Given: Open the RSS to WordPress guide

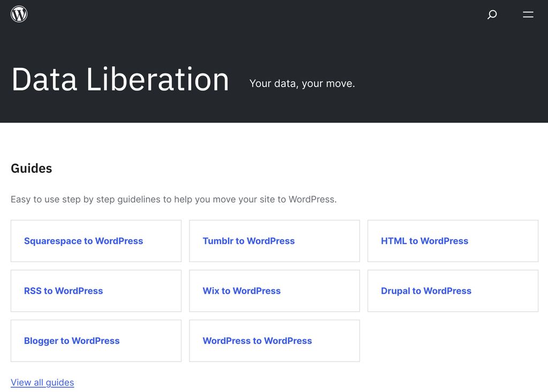Looking at the screenshot, I should (x=63, y=291).
